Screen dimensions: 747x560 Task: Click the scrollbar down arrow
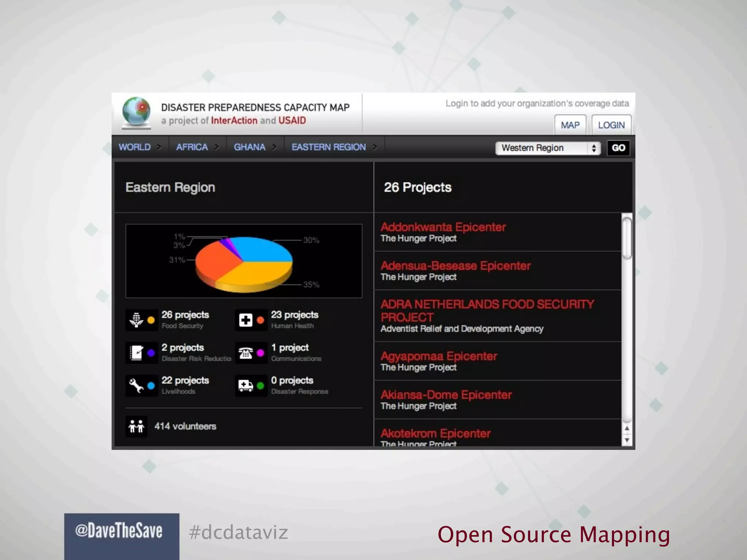click(x=627, y=440)
